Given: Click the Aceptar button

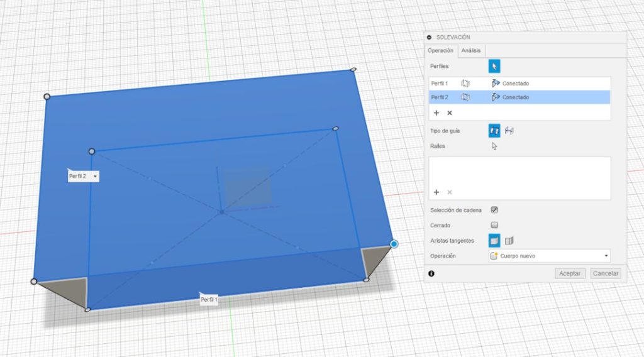Looking at the screenshot, I should point(570,273).
